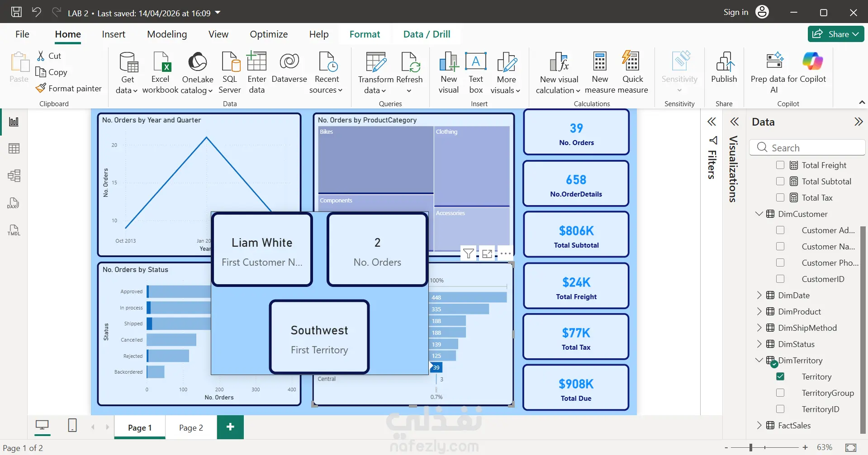868x455 pixels.
Task: Refresh the data model
Action: (409, 73)
